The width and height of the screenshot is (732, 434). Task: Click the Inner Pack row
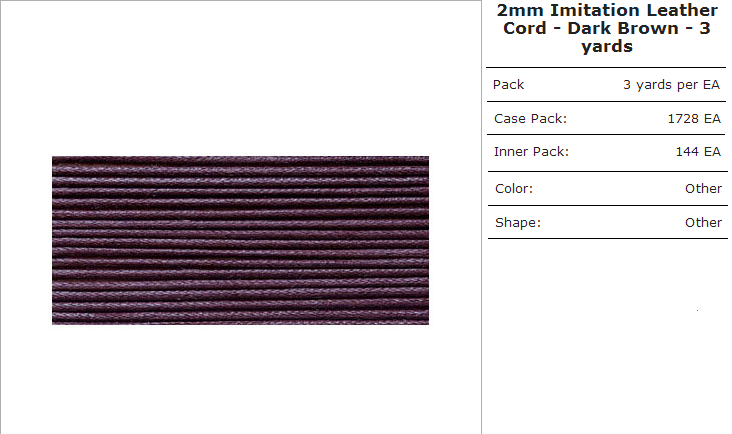607,152
